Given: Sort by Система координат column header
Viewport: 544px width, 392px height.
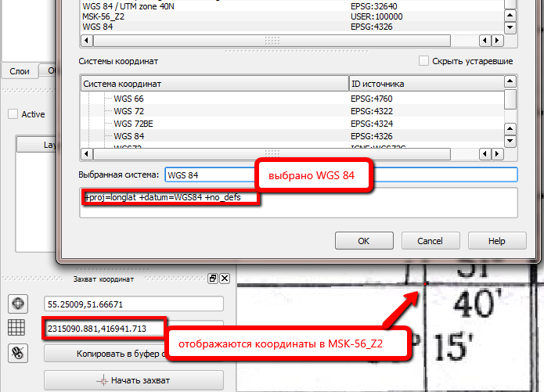Looking at the screenshot, I should [x=214, y=84].
